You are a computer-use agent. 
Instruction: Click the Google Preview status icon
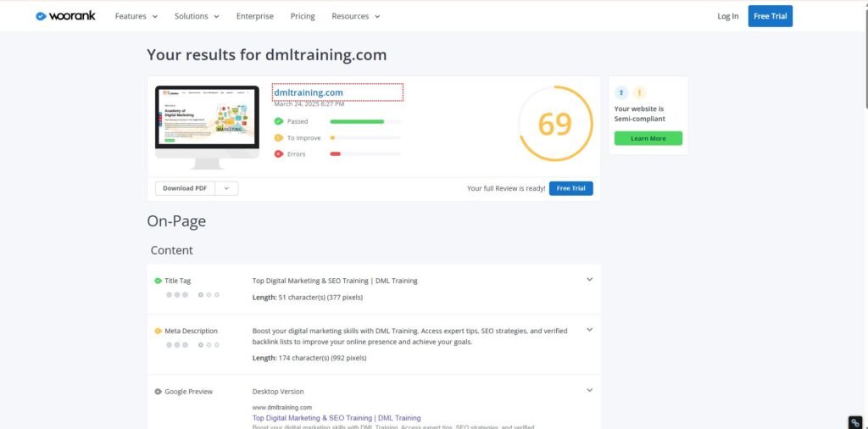pos(158,392)
